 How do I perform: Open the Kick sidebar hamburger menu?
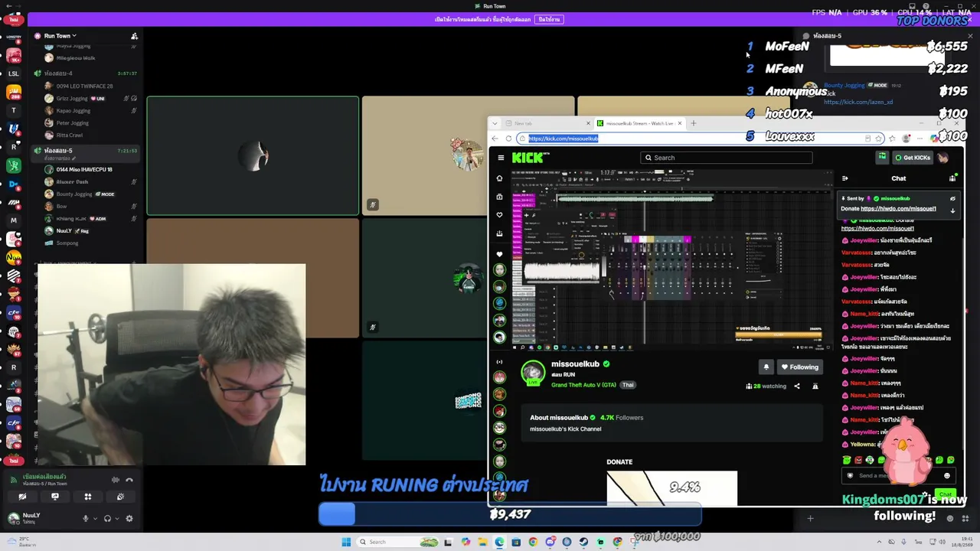pos(501,158)
